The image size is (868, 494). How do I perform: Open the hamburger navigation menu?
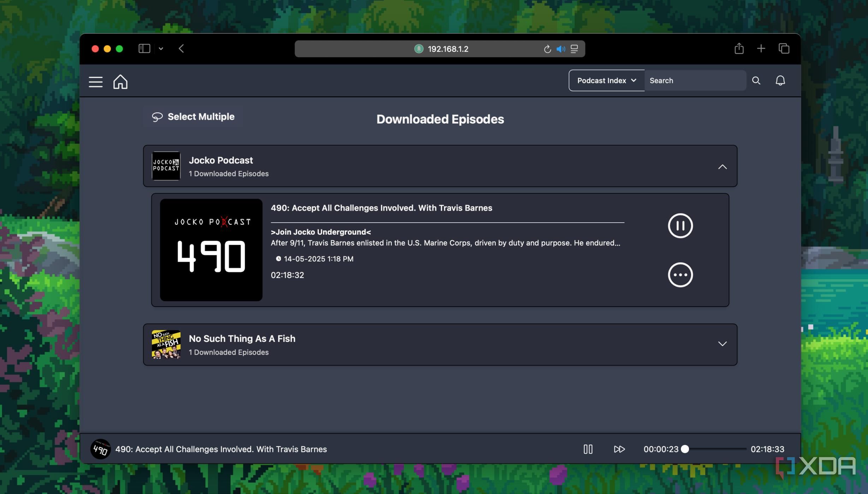click(x=95, y=82)
